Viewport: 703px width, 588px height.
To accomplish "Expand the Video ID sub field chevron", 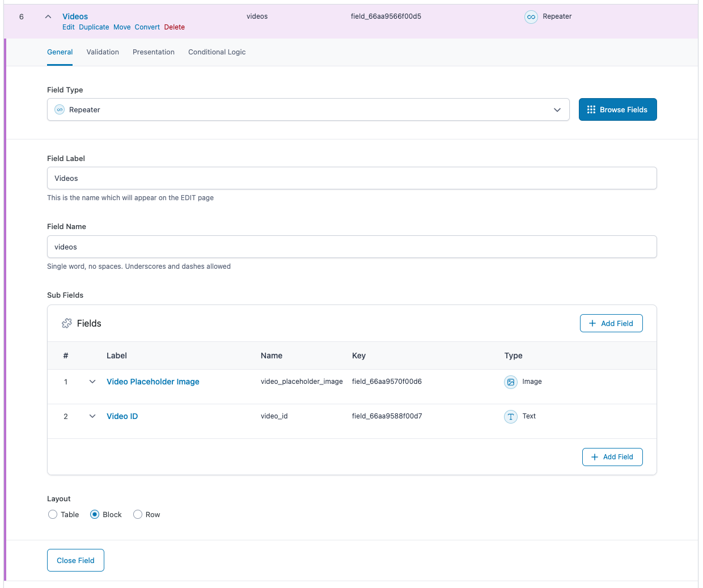I will (92, 416).
